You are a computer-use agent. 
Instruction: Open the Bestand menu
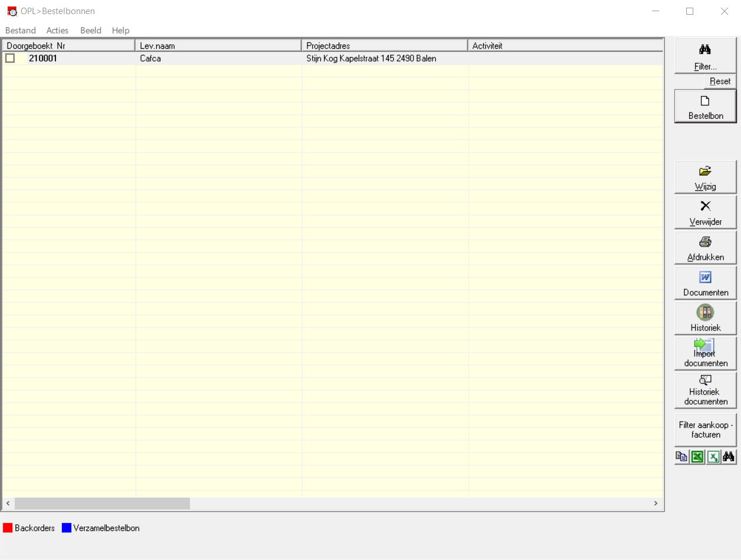21,31
